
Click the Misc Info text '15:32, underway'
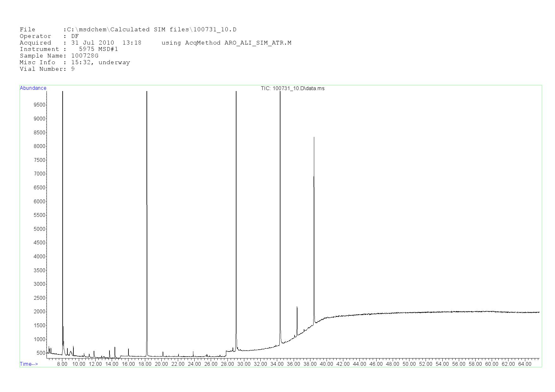(100, 63)
